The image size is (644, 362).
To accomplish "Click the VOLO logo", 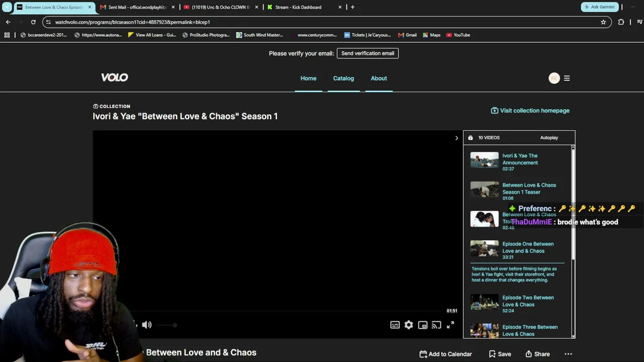I will click(115, 77).
